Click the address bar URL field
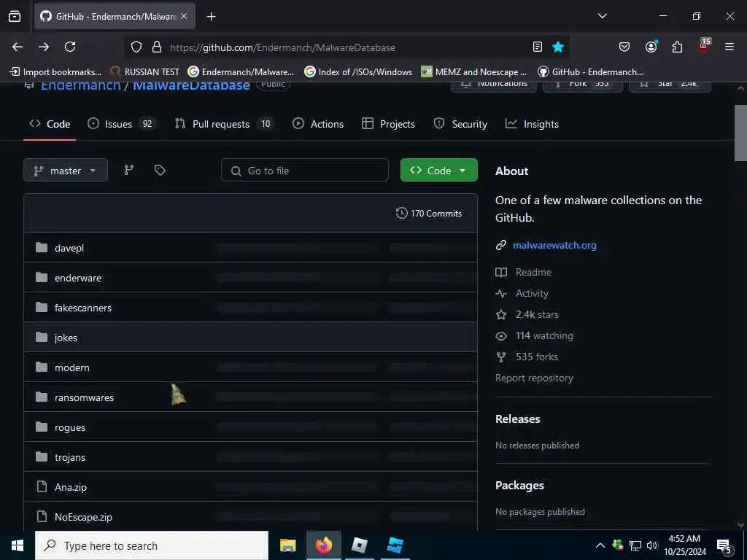 [348, 47]
